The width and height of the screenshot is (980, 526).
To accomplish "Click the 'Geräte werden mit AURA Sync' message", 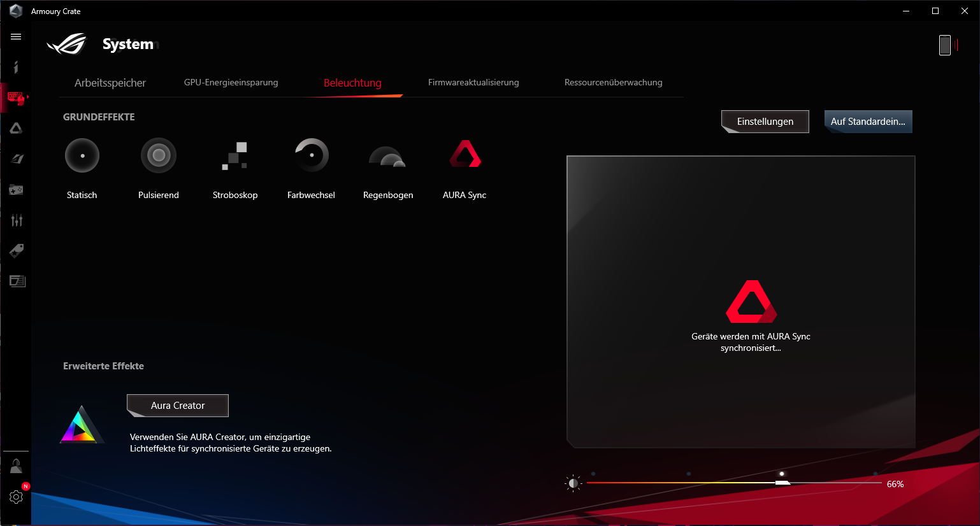I will [751, 342].
